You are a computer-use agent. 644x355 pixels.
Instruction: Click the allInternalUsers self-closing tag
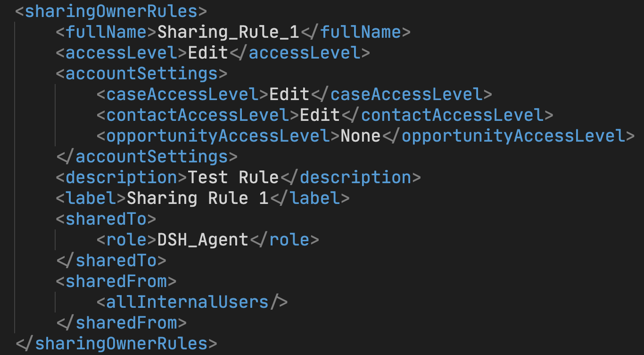192,302
